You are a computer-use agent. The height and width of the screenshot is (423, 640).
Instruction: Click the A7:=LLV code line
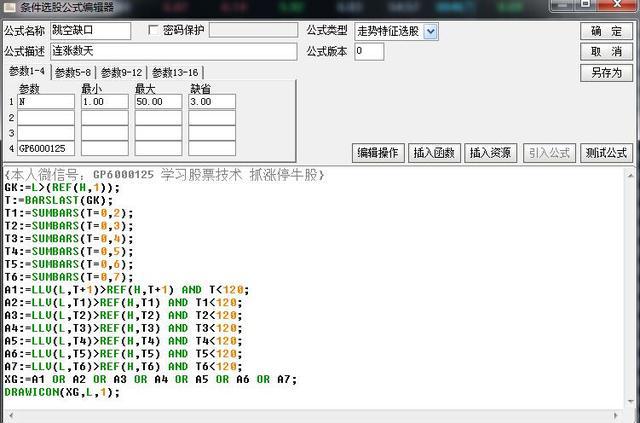(123, 366)
